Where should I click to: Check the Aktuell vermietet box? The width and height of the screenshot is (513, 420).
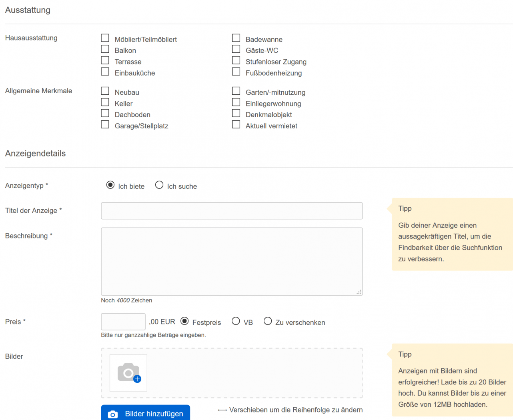(x=236, y=124)
